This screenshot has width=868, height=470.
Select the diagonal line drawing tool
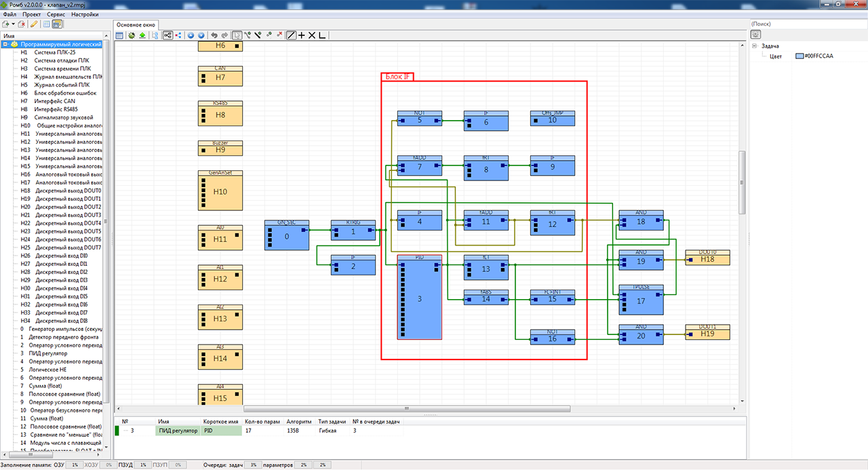coord(291,35)
